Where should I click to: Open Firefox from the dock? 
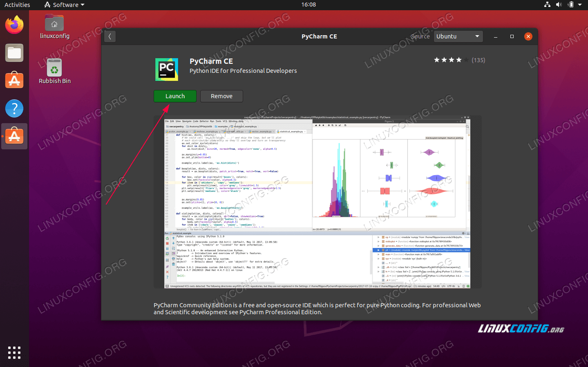pos(14,25)
